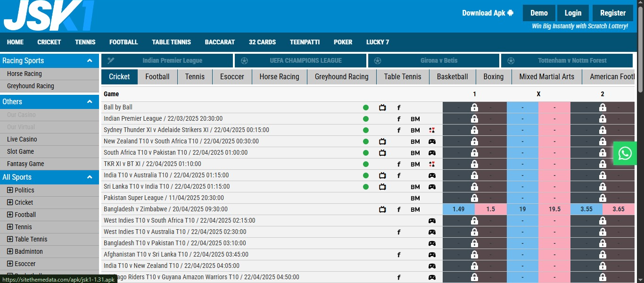Click the gamepad icon for India T10 v Australia T10

click(432, 175)
